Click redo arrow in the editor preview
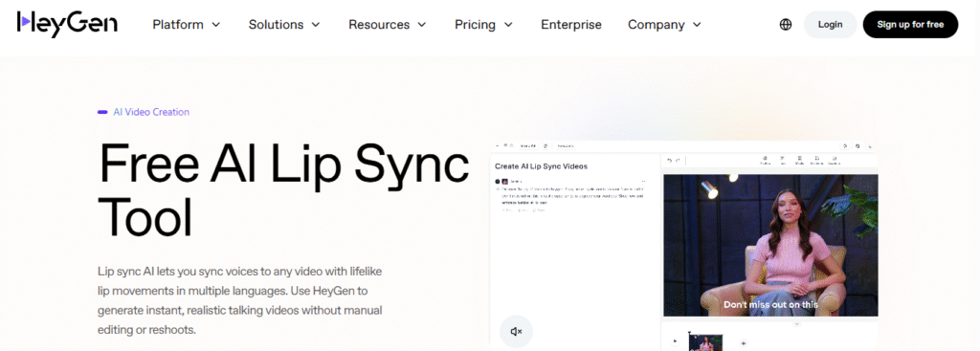Screen dimensions: 980x351 [x=678, y=161]
